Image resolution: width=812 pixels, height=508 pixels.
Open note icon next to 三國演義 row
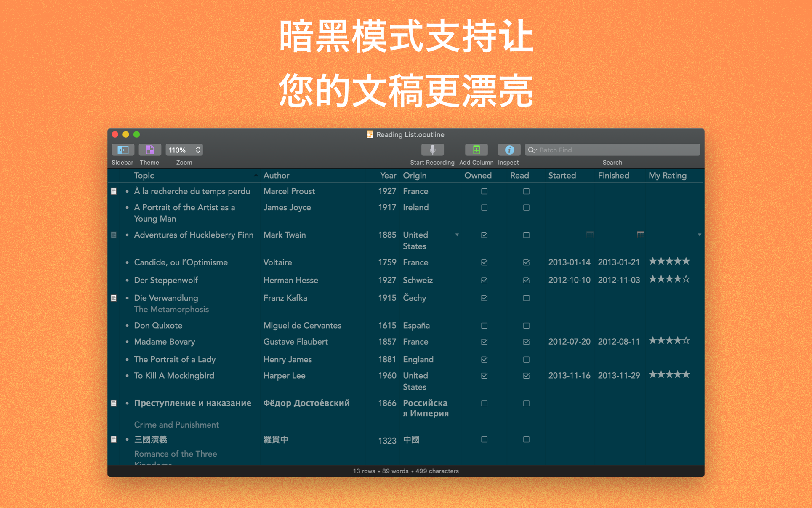114,439
